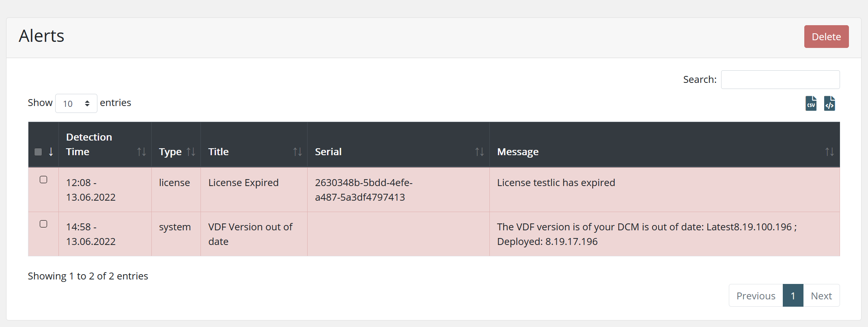The width and height of the screenshot is (868, 327).
Task: Go to the Next page
Action: pyautogui.click(x=821, y=296)
